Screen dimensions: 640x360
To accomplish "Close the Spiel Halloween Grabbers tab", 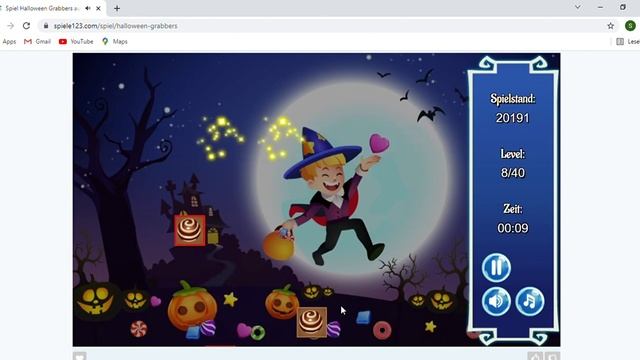I will click(98, 8).
